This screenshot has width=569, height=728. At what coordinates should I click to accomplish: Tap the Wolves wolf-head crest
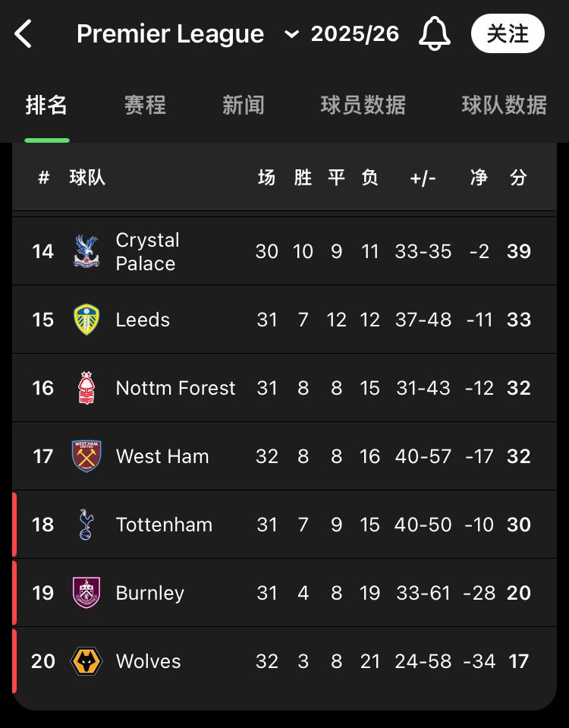86,661
